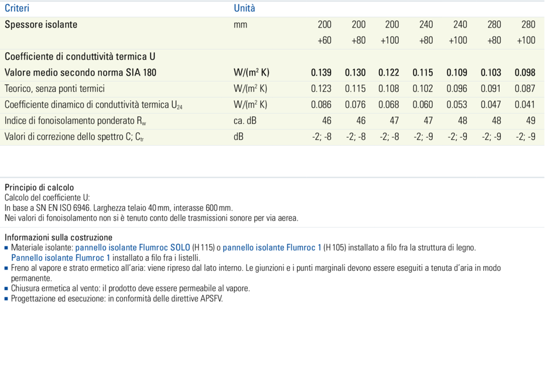Click Flumroc 1 link before (H 105)
547x392 pixels.
coord(272,248)
